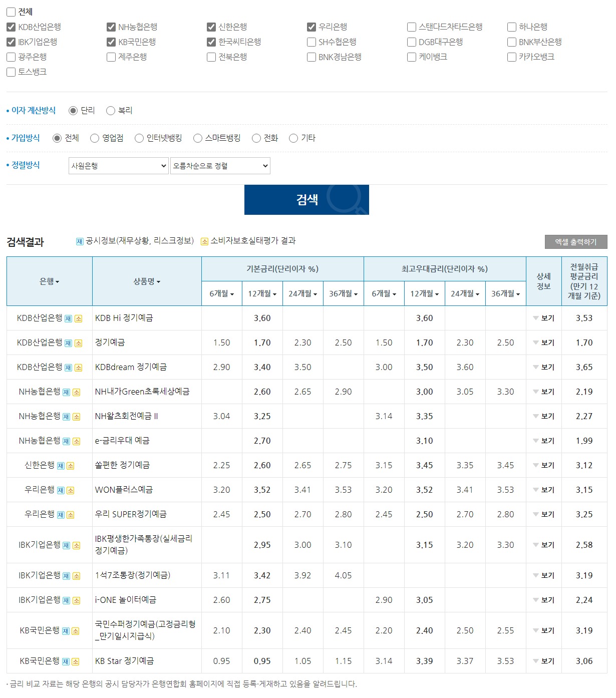Click the 재 icon beside IBK기업은행 in i-ONE 놀이터예금 row

(66, 600)
